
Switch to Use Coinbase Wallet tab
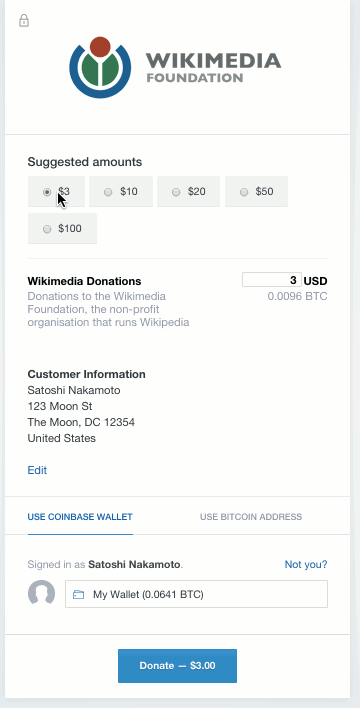(80, 517)
